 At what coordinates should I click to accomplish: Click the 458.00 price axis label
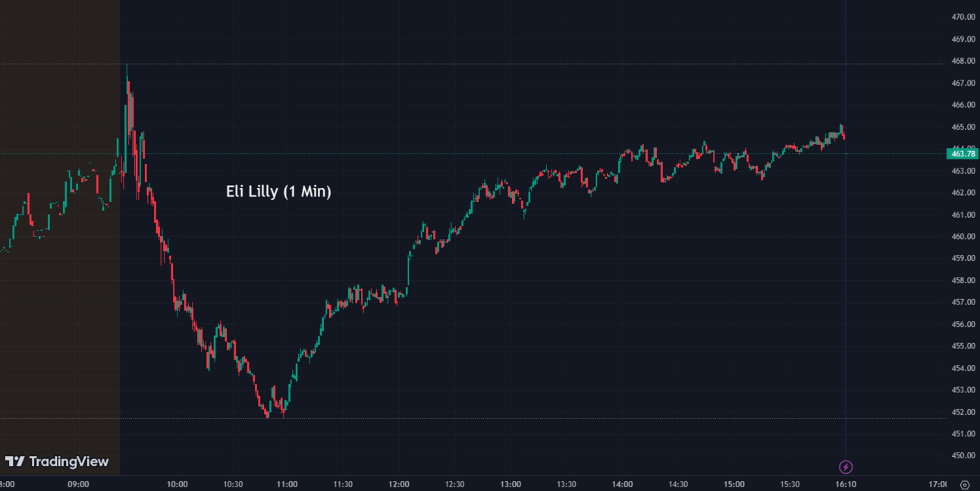tap(962, 280)
